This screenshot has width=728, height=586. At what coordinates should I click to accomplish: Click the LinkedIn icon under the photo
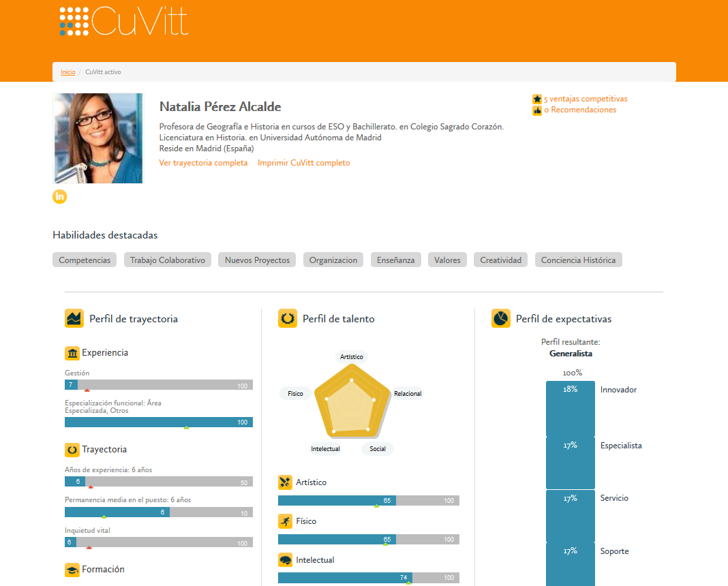59,197
